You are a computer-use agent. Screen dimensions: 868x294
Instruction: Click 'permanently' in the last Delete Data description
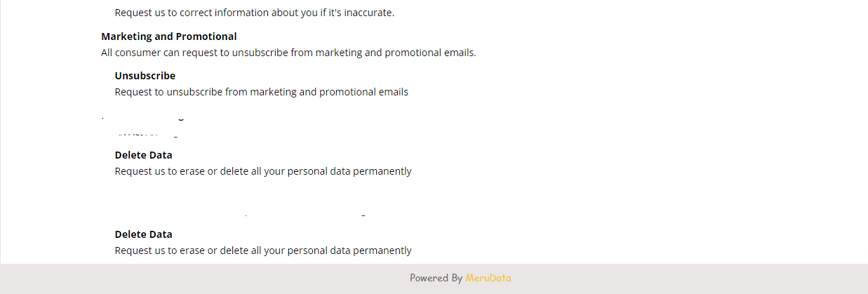[382, 250]
